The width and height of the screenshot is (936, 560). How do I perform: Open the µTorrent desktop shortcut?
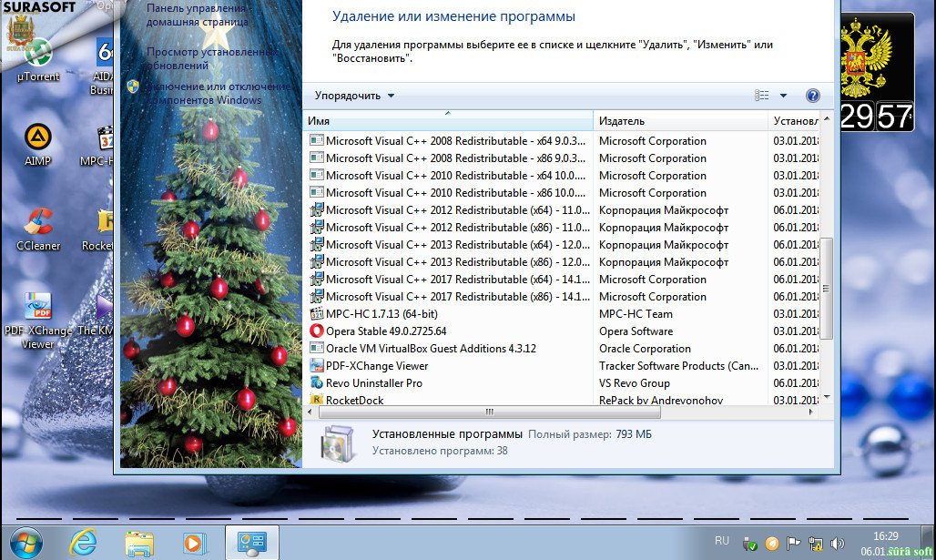click(37, 60)
